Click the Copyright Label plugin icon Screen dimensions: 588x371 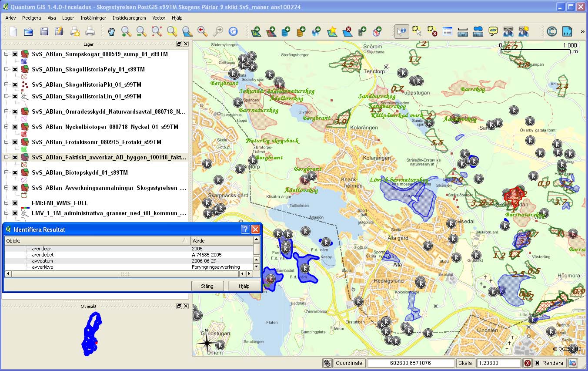552,31
